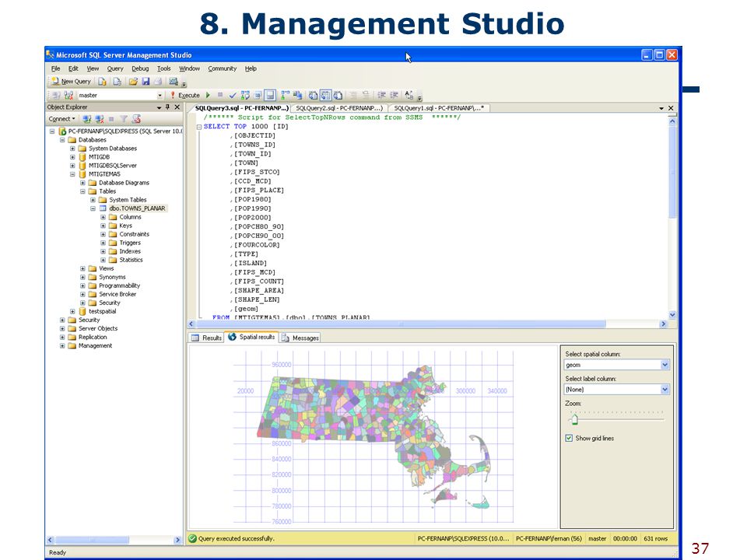Switch to the Messages tab
The height and width of the screenshot is (560, 747).
click(x=300, y=338)
